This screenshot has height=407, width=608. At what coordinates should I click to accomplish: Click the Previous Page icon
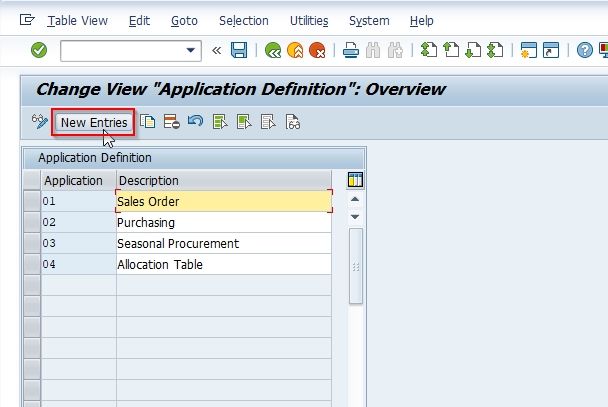(451, 50)
